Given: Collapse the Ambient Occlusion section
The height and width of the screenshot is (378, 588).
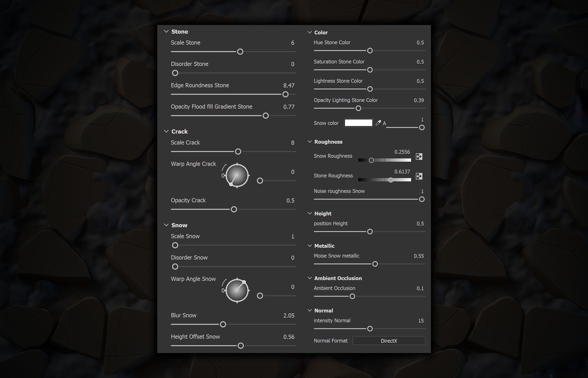Looking at the screenshot, I should (310, 278).
